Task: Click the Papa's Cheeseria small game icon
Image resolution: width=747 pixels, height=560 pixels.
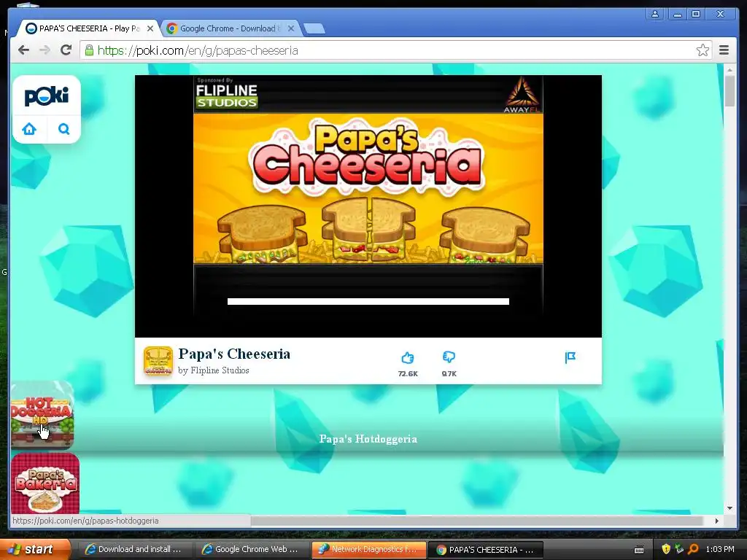Action: tap(158, 362)
